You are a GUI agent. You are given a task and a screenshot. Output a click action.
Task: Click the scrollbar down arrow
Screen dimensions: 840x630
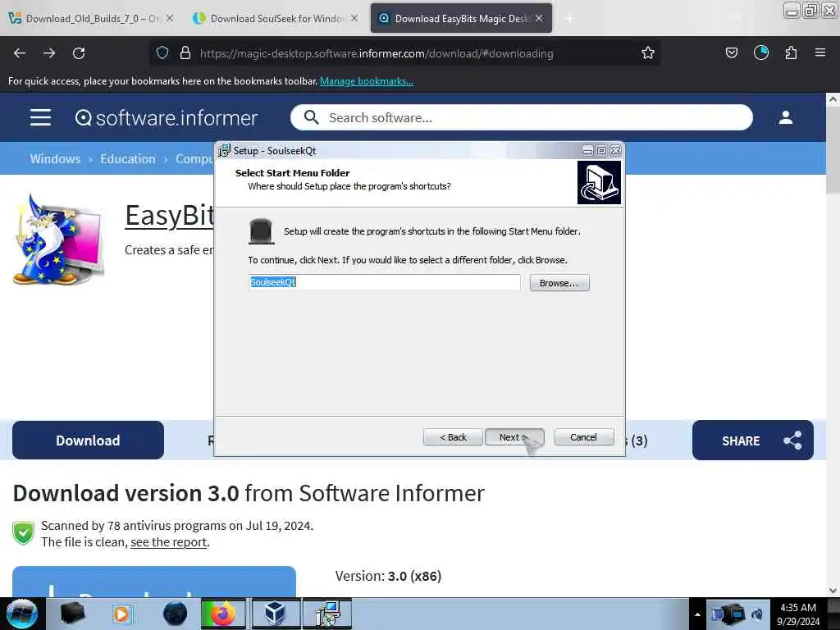coord(833,591)
